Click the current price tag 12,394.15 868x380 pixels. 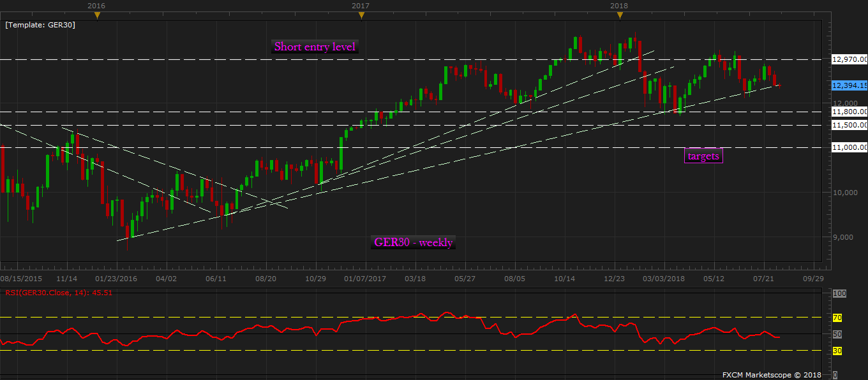(x=849, y=85)
